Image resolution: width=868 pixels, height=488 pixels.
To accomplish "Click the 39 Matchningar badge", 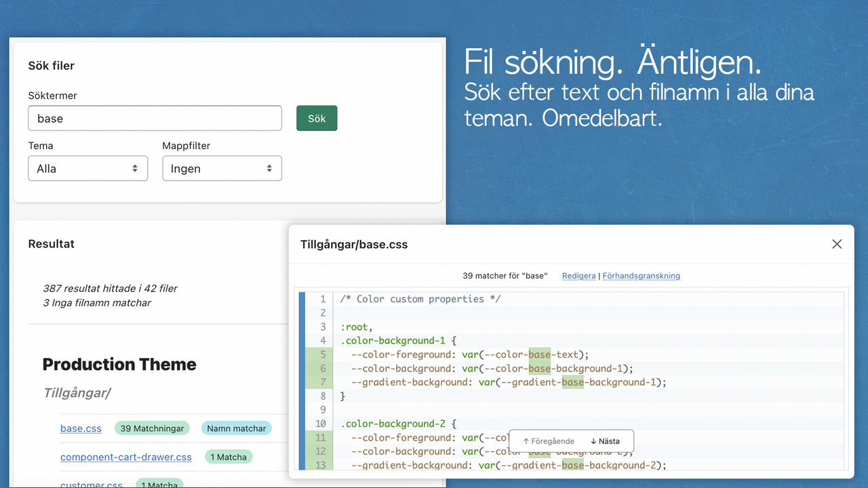I will coord(152,428).
